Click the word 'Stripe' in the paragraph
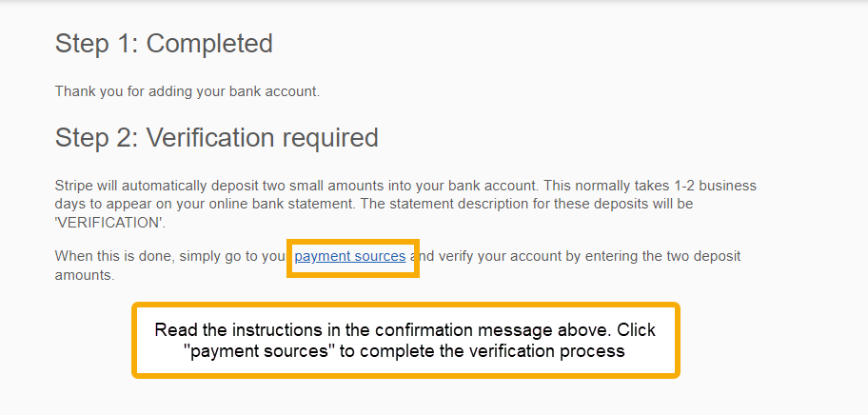This screenshot has height=415, width=868. pos(70,186)
